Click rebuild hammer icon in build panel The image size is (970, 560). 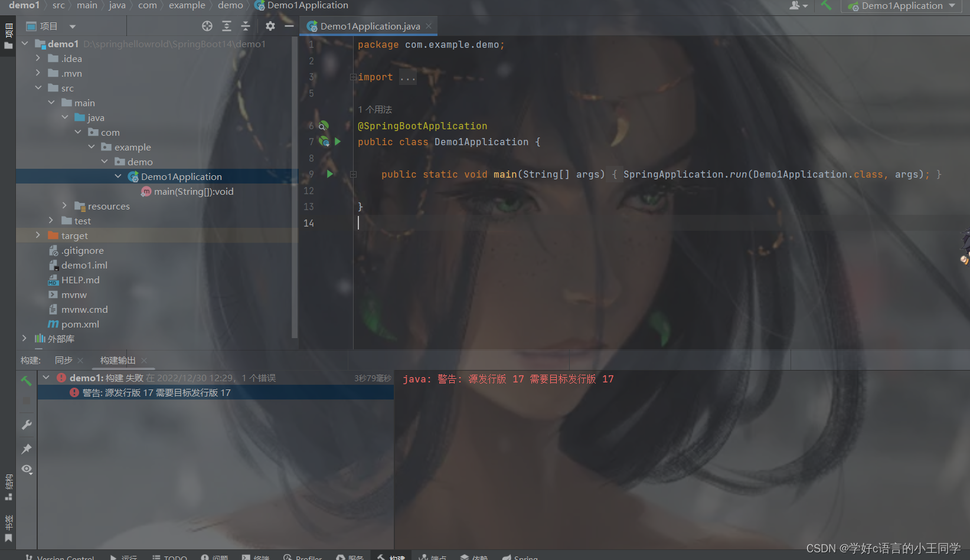pos(27,381)
